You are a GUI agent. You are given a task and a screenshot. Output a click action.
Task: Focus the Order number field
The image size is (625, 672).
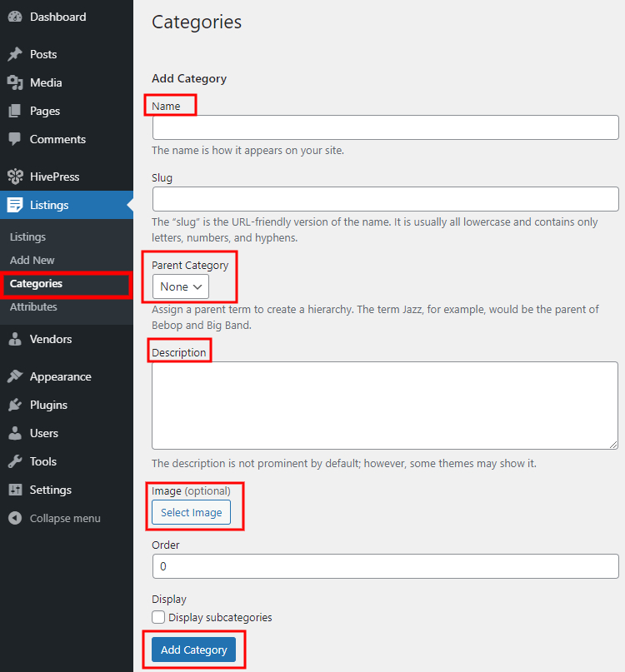(385, 566)
